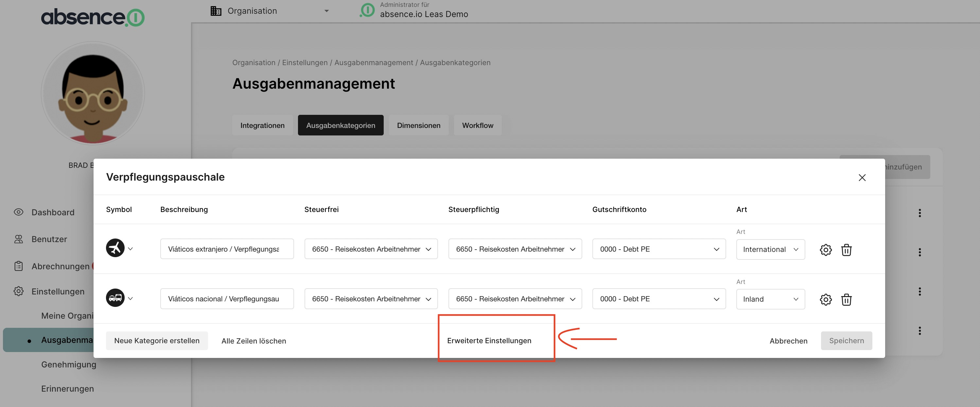
Task: Click the airplane symbol icon
Action: [115, 248]
